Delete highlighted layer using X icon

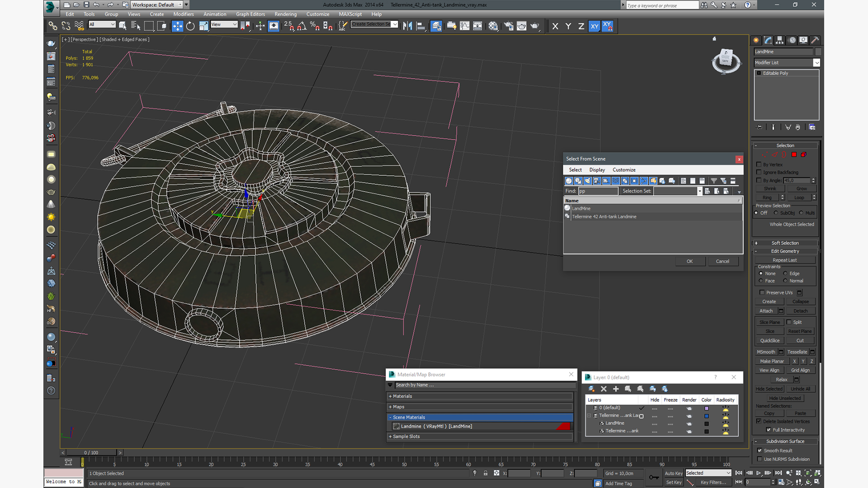coord(604,389)
